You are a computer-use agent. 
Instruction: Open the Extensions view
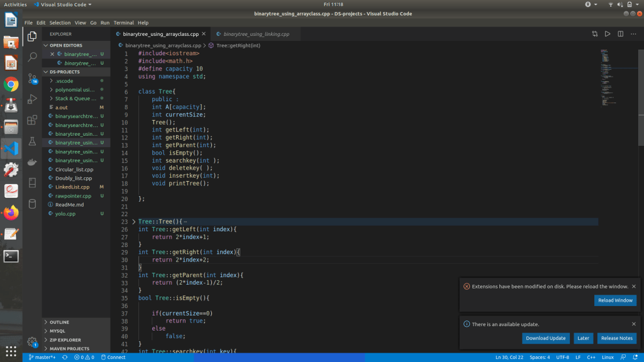click(x=32, y=121)
